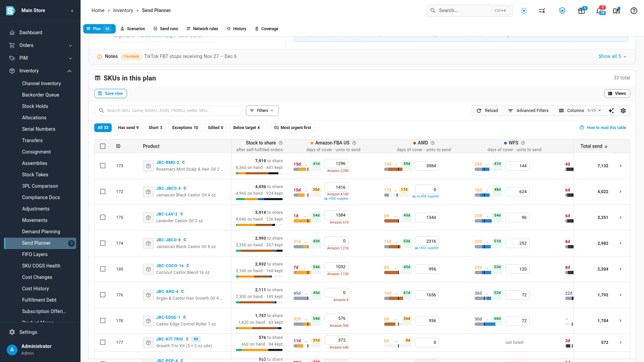Open the JBC-EDGE-1 product link
Image resolution: width=644 pixels, height=362 pixels.
coord(168,317)
